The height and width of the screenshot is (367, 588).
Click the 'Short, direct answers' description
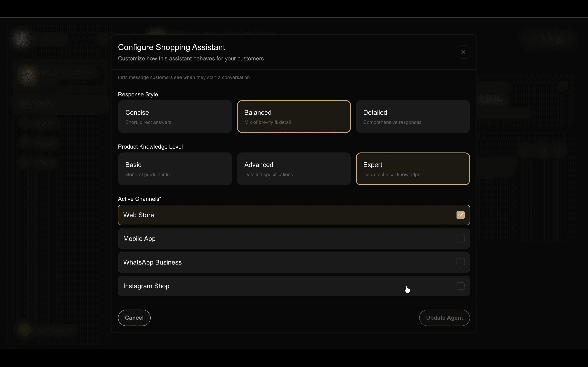(148, 122)
